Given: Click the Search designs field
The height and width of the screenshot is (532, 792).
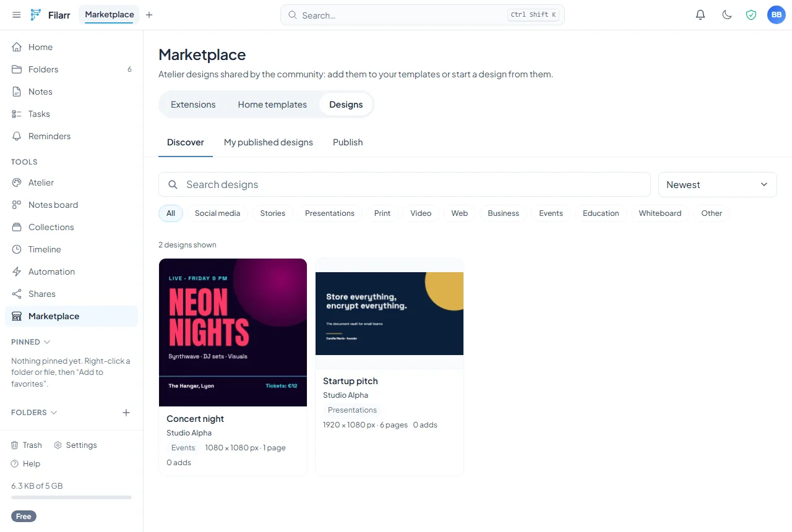Looking at the screenshot, I should [x=405, y=184].
